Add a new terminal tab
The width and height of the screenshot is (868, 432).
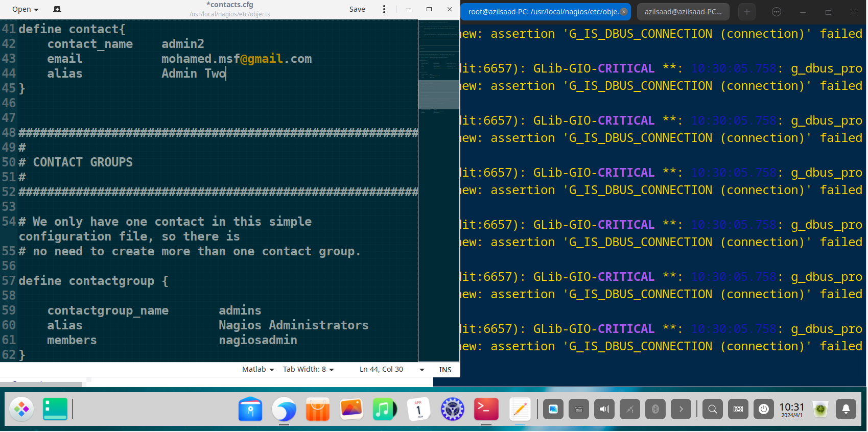pyautogui.click(x=746, y=12)
